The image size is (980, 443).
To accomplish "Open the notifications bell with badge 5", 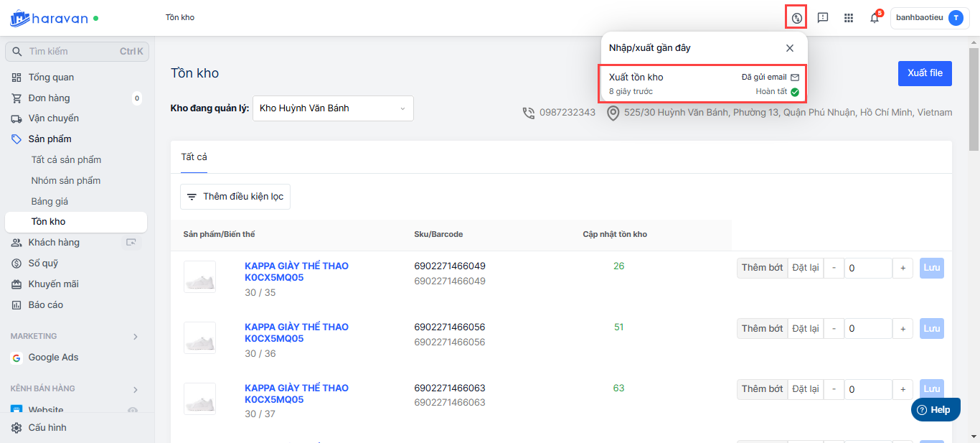I will [875, 18].
